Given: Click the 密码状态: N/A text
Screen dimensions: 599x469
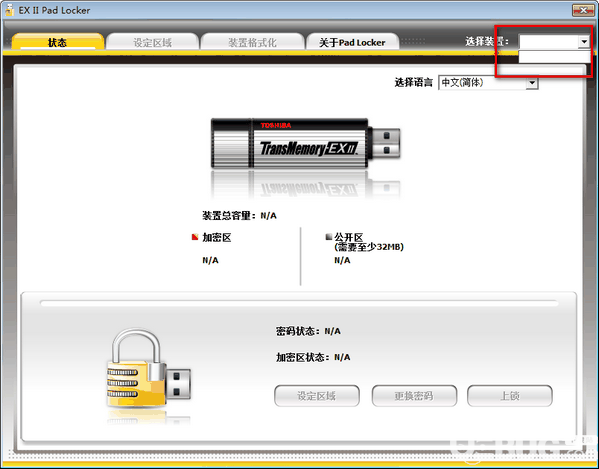Looking at the screenshot, I should (x=308, y=331).
